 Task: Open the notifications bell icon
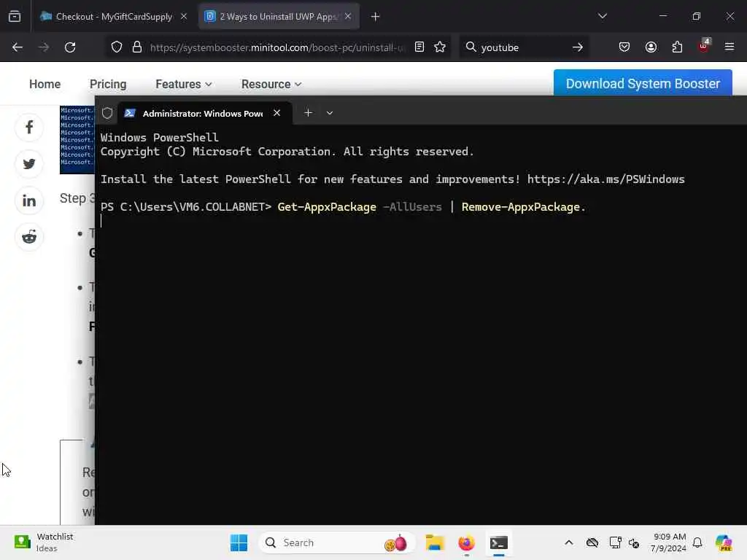[697, 542]
